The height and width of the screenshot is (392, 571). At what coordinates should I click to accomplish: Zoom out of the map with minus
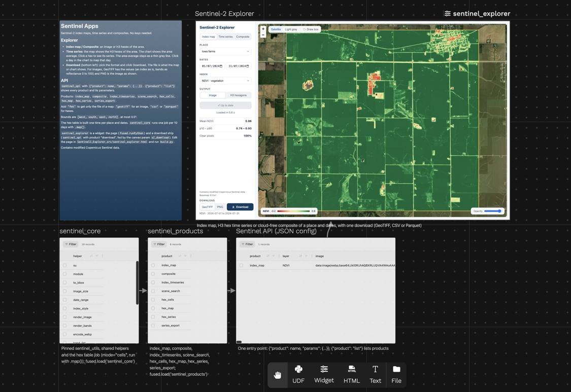click(x=263, y=35)
